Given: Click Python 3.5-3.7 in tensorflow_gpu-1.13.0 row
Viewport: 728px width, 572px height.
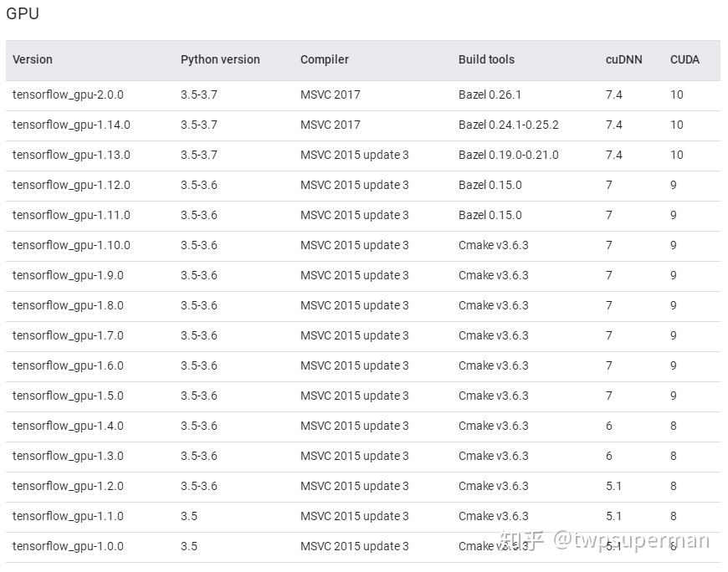Looking at the screenshot, I should [x=198, y=155].
